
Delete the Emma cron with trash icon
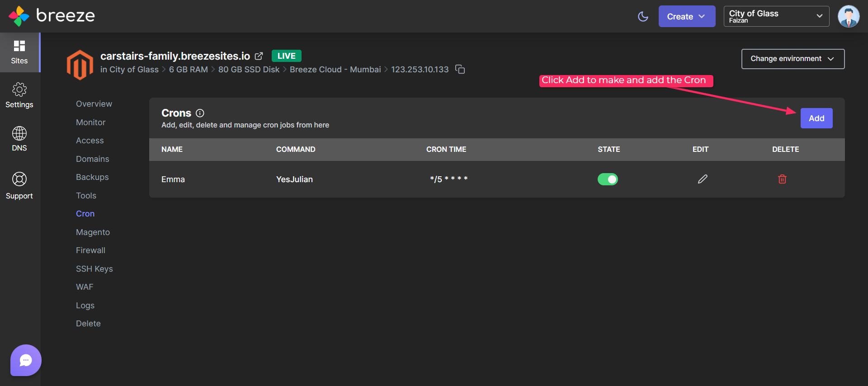[782, 179]
